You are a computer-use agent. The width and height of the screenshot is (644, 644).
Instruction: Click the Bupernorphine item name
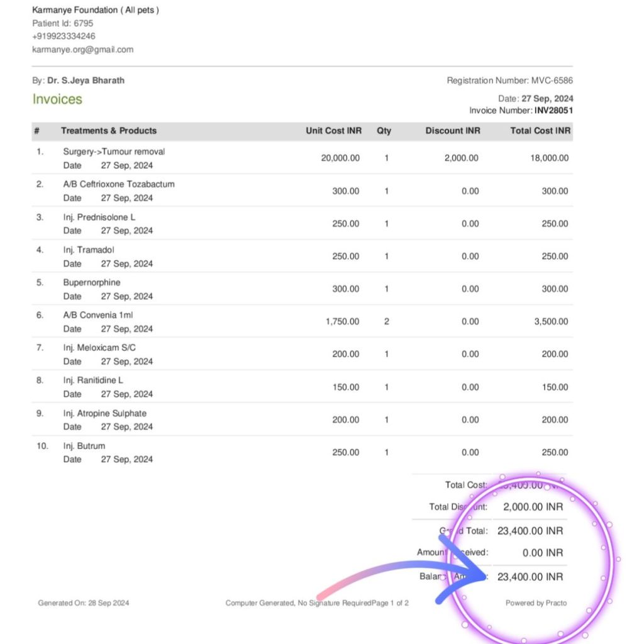(91, 282)
